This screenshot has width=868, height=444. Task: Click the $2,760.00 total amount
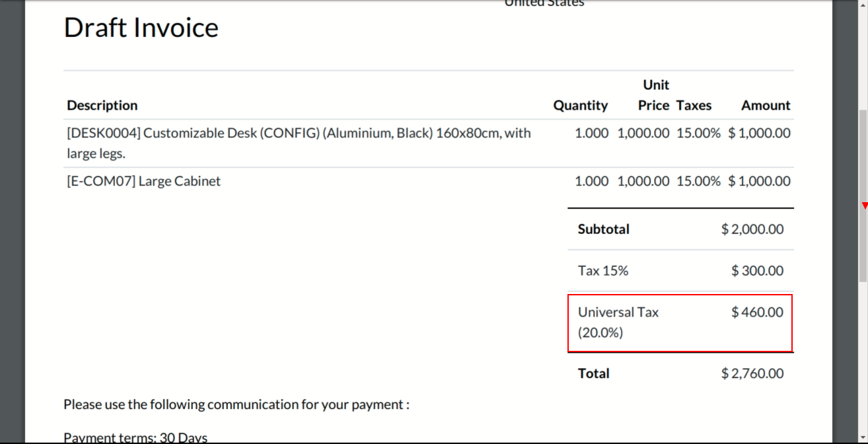(752, 374)
